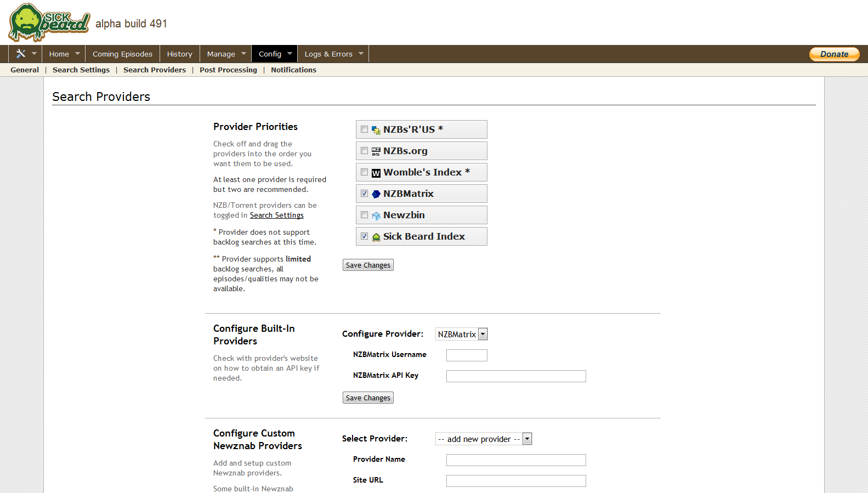The height and width of the screenshot is (493, 868).
Task: Expand the Home menu arrow
Action: (77, 54)
